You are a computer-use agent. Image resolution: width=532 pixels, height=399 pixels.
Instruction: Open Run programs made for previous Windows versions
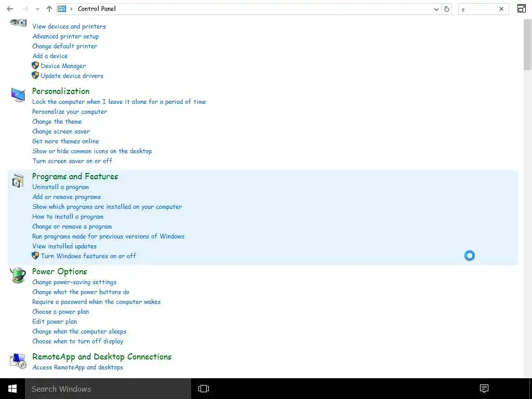[x=108, y=236]
